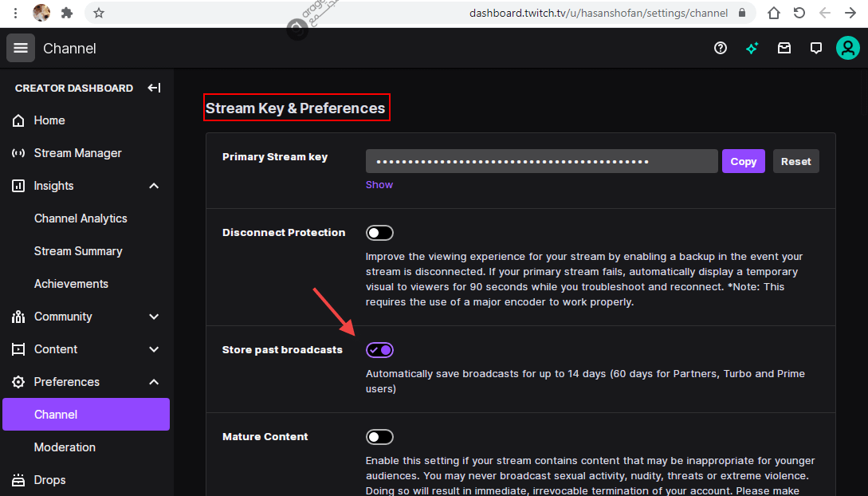
Task: Go to the browser home page
Action: click(774, 13)
